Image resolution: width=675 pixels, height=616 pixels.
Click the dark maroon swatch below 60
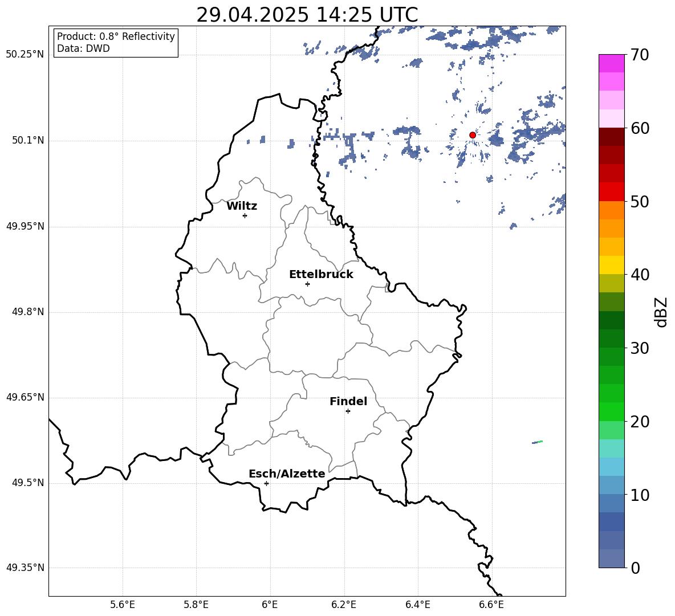[611, 137]
